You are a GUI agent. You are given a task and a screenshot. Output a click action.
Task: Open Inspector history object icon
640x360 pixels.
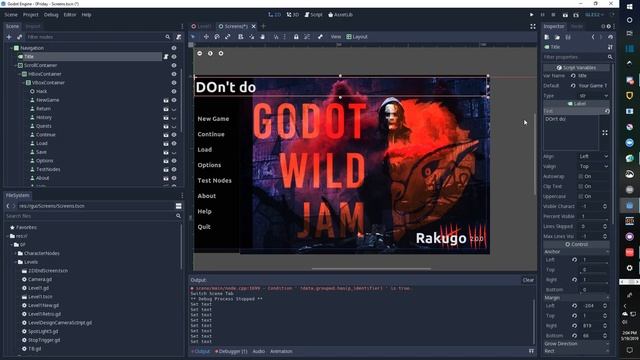pos(610,37)
